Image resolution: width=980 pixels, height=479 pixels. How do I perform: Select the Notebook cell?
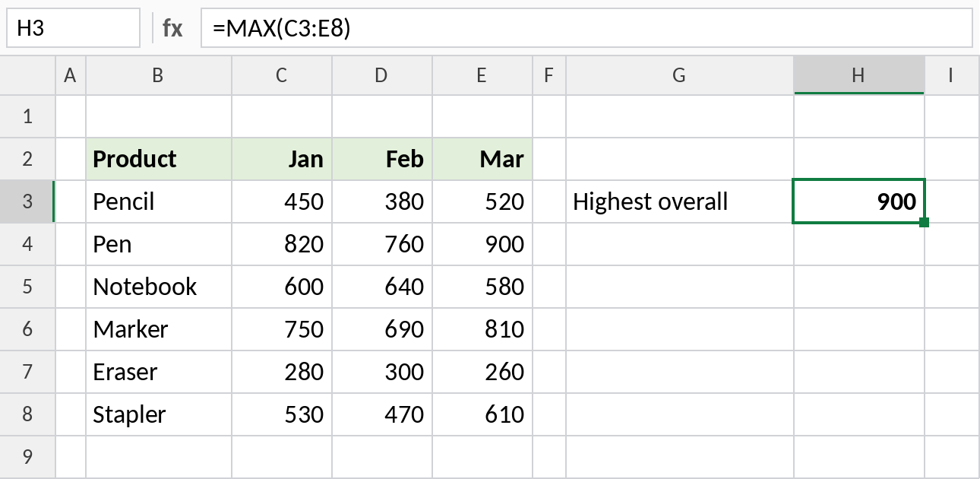[x=159, y=287]
